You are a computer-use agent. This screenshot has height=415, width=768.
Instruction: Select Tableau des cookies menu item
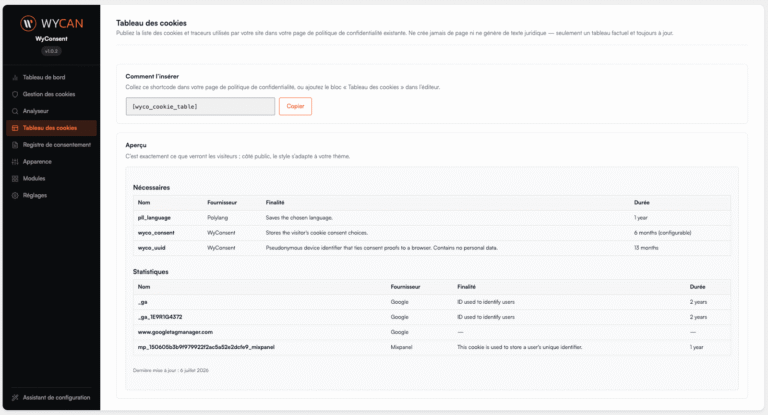pyautogui.click(x=51, y=128)
